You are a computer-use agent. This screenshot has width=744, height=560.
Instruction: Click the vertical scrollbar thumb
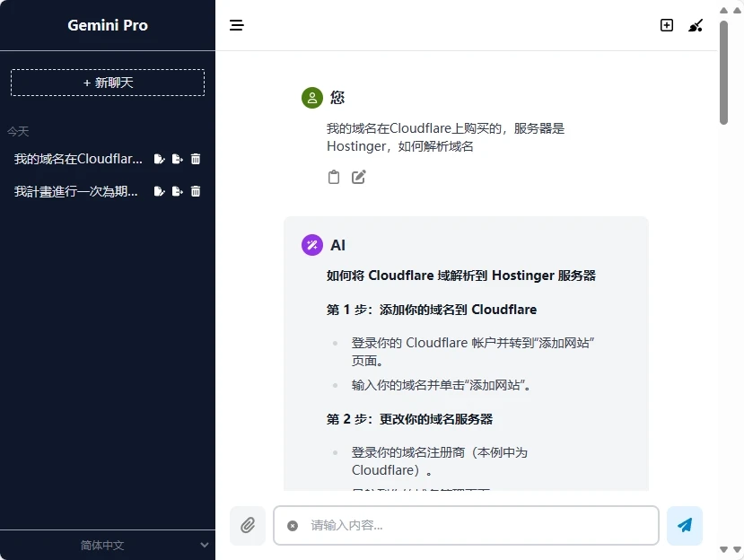[723, 72]
